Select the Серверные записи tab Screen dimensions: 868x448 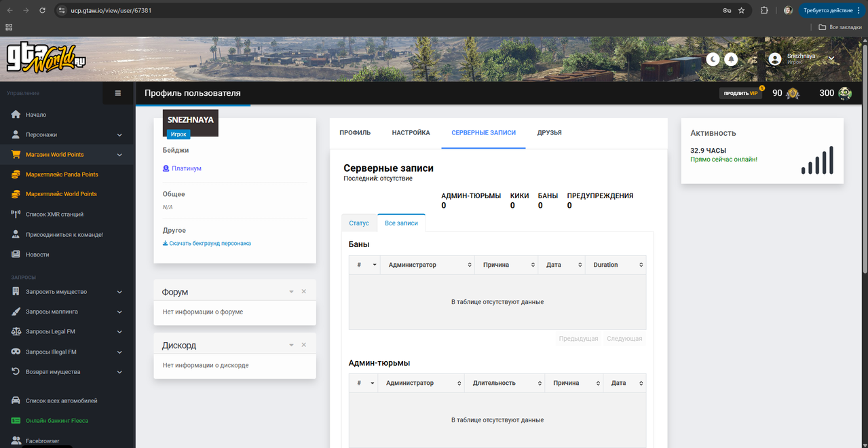[x=483, y=133]
